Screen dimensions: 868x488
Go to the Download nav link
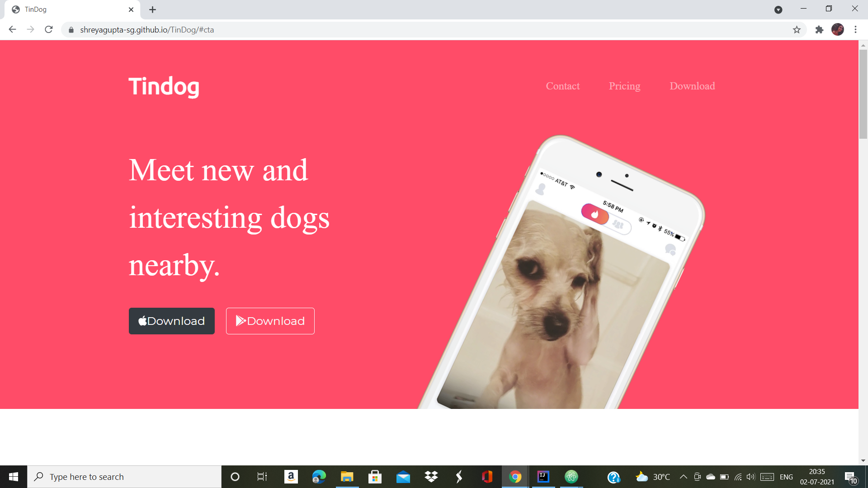pyautogui.click(x=692, y=86)
